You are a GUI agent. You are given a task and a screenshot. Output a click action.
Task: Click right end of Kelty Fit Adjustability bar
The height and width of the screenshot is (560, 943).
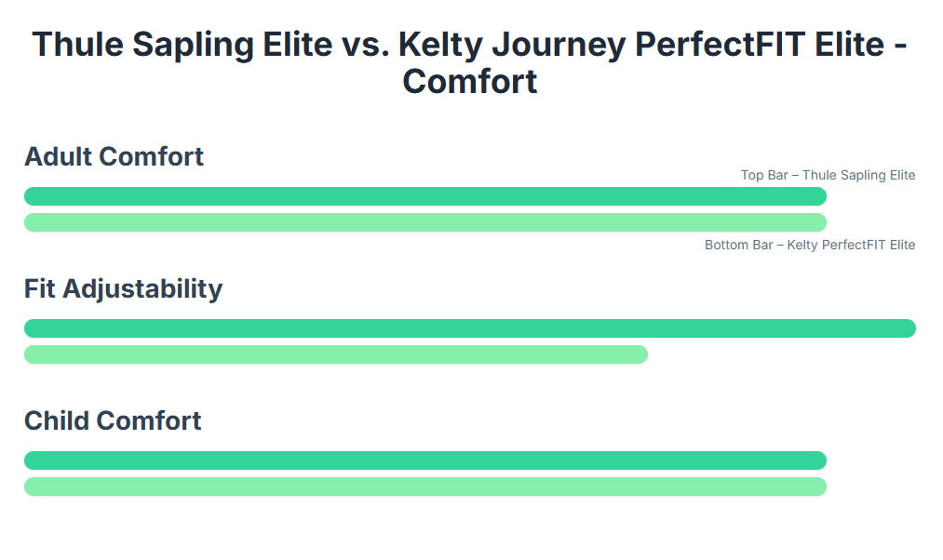[x=642, y=354]
